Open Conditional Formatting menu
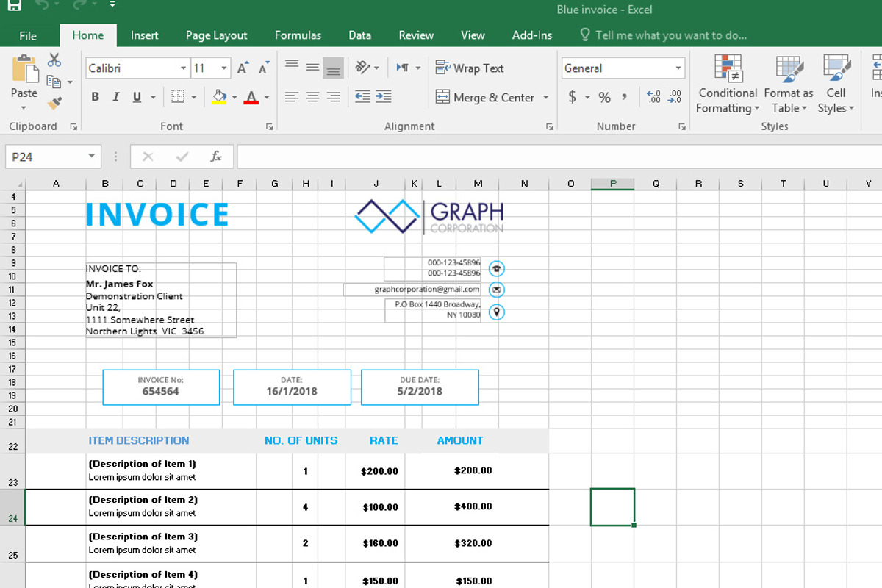This screenshot has height=588, width=882. click(728, 85)
